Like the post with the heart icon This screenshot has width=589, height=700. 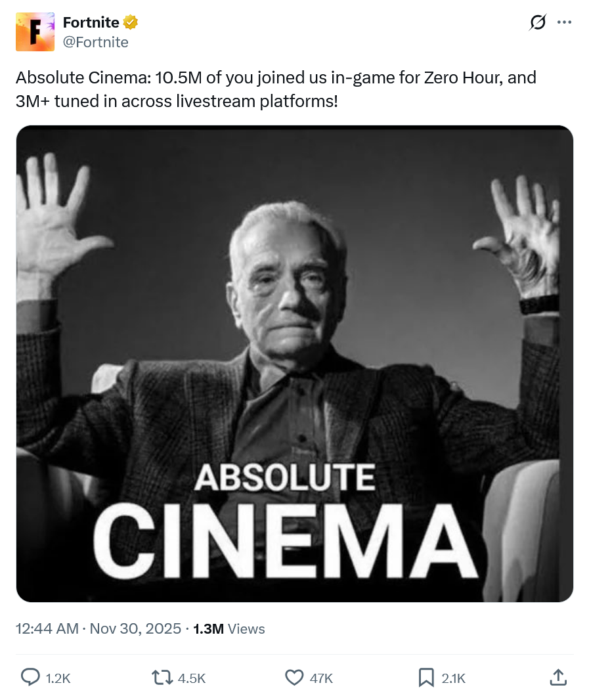coord(295,677)
